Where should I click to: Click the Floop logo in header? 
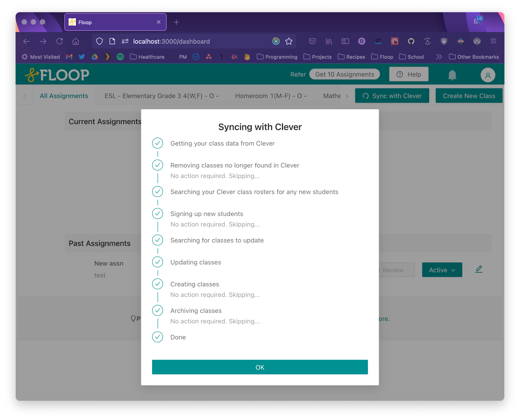57,75
